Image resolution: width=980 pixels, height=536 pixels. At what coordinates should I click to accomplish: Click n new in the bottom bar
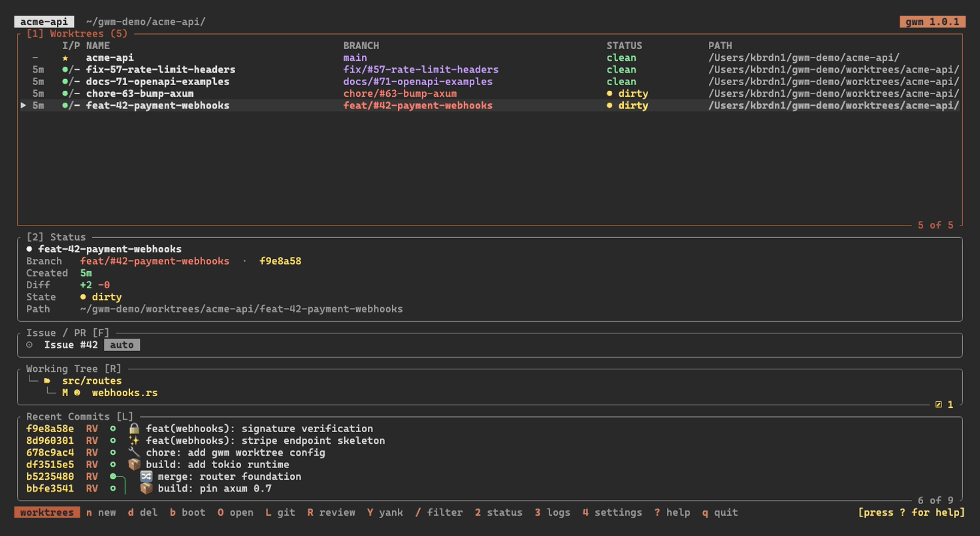[x=101, y=512]
